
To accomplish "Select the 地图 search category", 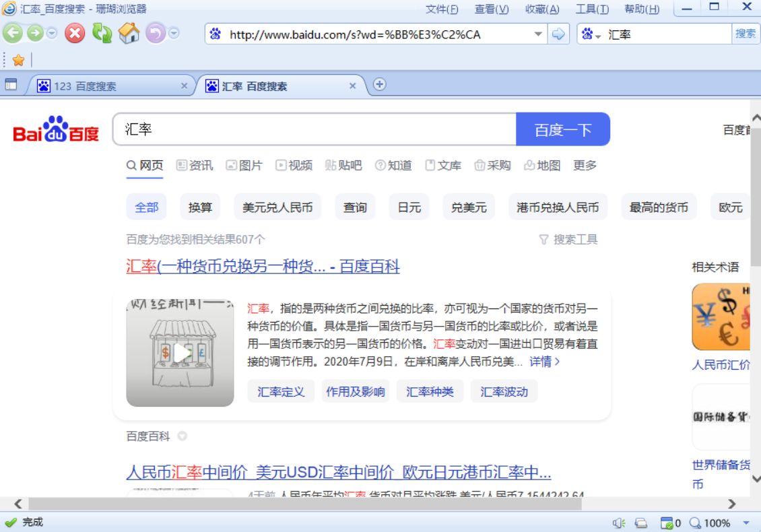I will coord(542,166).
